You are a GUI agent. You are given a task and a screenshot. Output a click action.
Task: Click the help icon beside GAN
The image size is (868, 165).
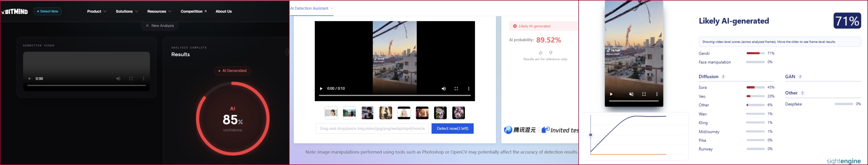pyautogui.click(x=800, y=77)
